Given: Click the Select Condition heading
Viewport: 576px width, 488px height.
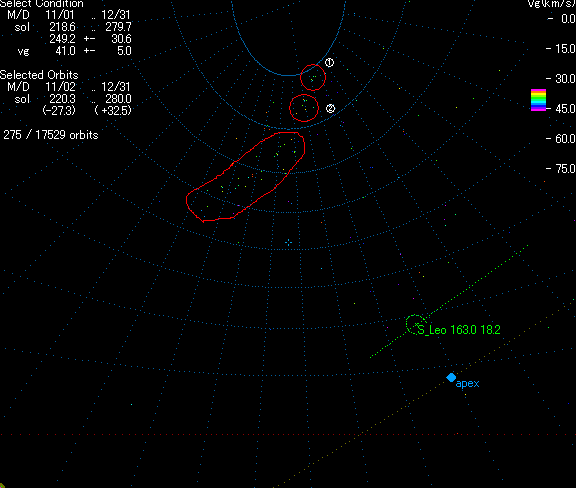Looking at the screenshot, I should 42,4.
